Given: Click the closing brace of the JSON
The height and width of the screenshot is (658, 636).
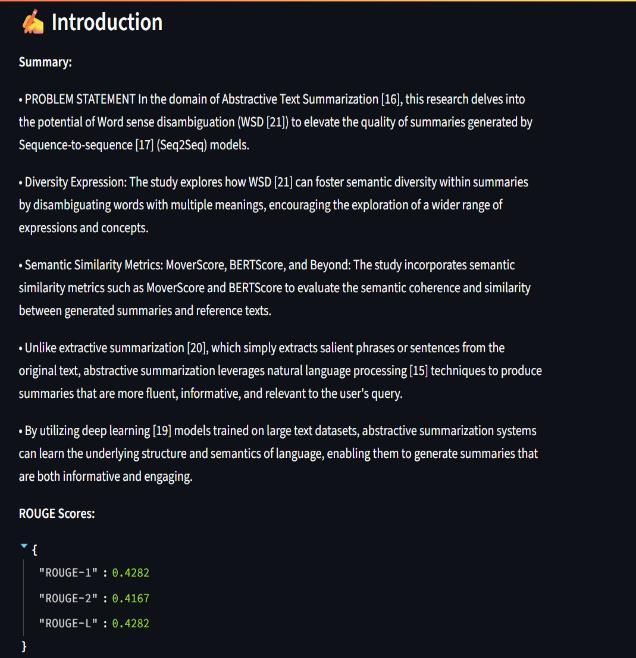Looking at the screenshot, I should point(24,647).
